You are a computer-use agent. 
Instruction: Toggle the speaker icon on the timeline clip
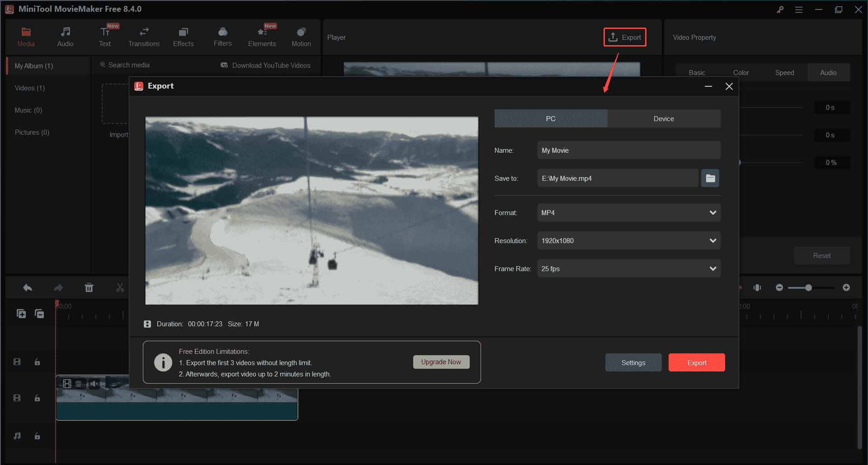point(94,384)
